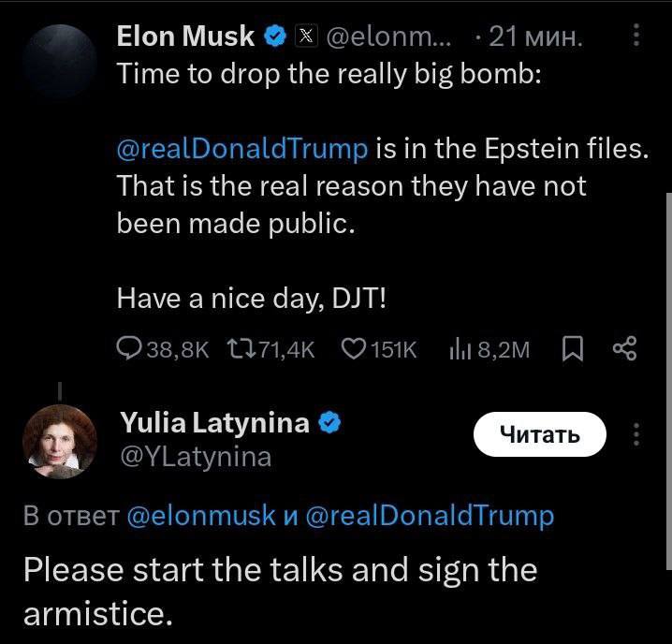Open more options menu on Musk's tweet
672x644 pixels.
click(636, 36)
